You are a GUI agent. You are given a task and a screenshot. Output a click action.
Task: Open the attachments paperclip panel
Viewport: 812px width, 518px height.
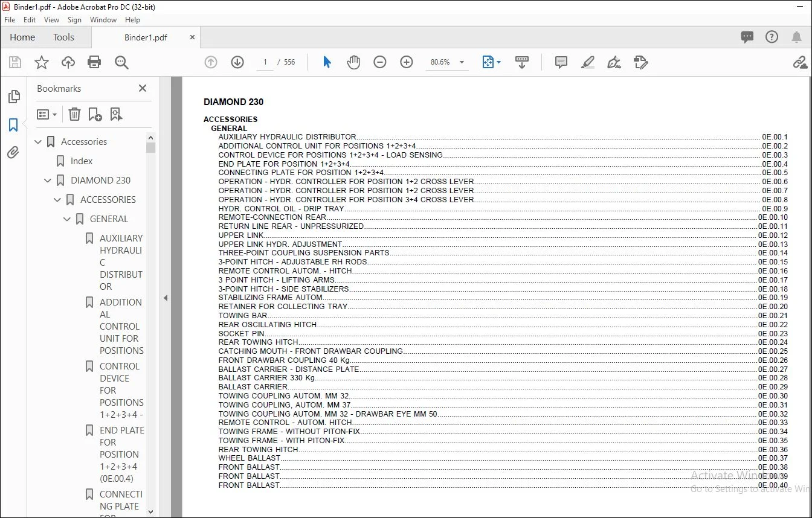coord(13,153)
